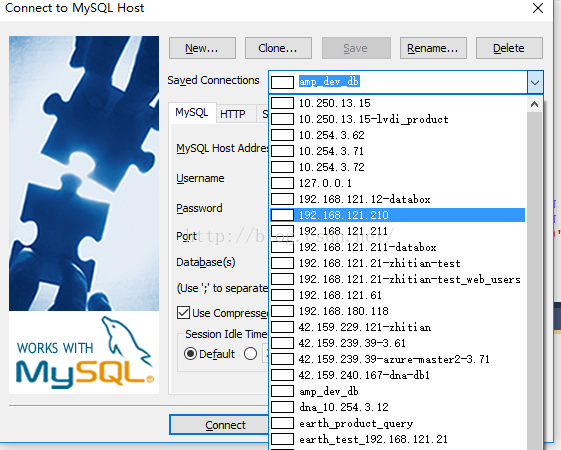Select amp_dev_db in the dropdown list
This screenshot has height=450, width=561.
point(397,391)
